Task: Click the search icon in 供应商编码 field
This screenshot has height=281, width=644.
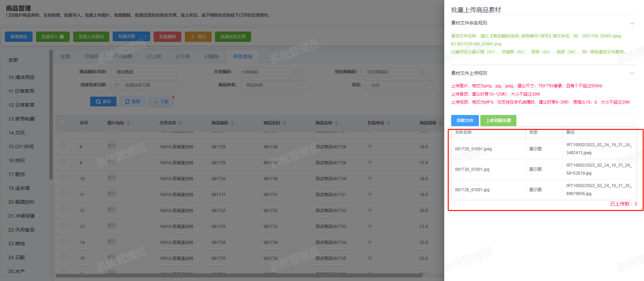Action: pyautogui.click(x=421, y=72)
